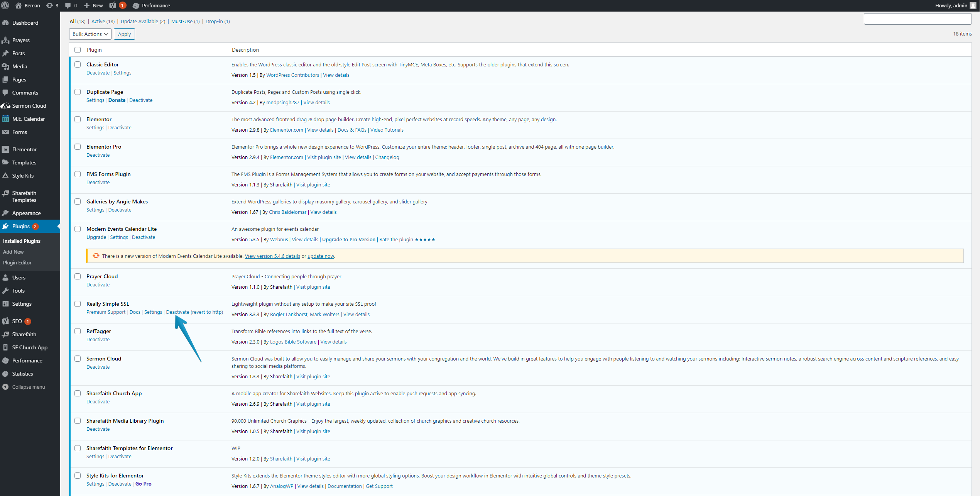Filter by Update Available (2)
The image size is (980, 496).
click(x=143, y=22)
